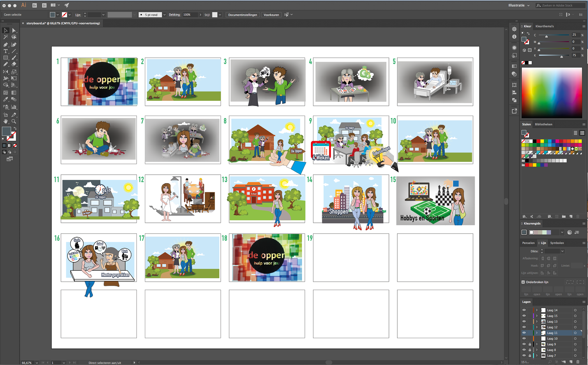588x365 pixels.
Task: Hide Laag 14 layer visibility
Action: pos(524,310)
